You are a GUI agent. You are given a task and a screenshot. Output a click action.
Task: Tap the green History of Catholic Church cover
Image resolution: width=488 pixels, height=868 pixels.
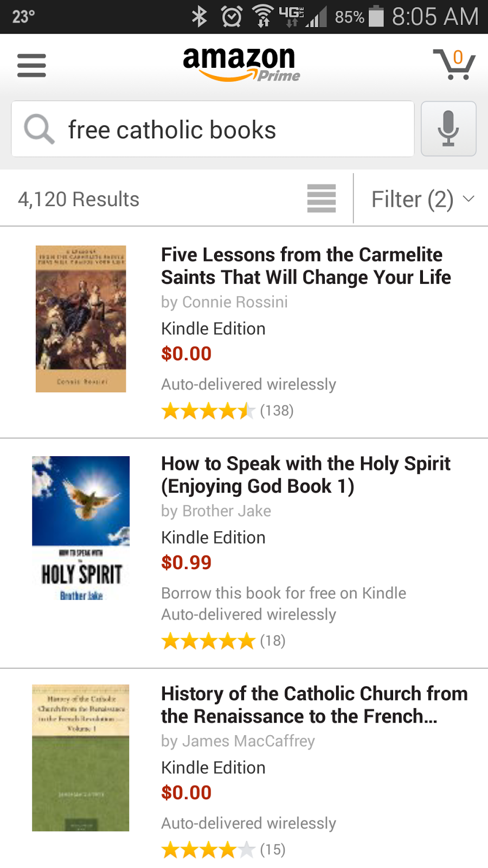pyautogui.click(x=81, y=758)
